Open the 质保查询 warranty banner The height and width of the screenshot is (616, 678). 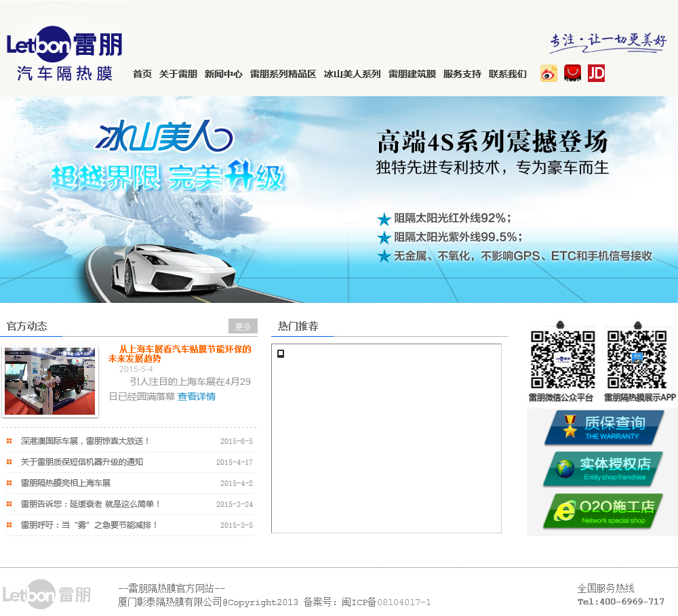point(603,428)
